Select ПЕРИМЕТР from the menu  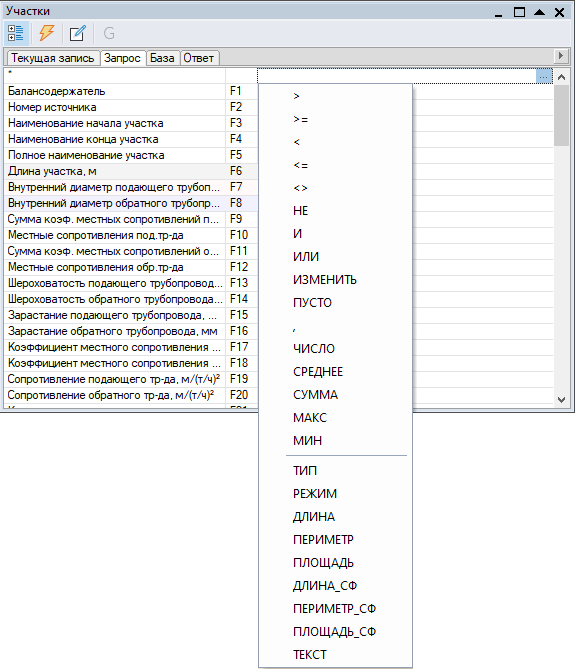[x=335, y=540]
